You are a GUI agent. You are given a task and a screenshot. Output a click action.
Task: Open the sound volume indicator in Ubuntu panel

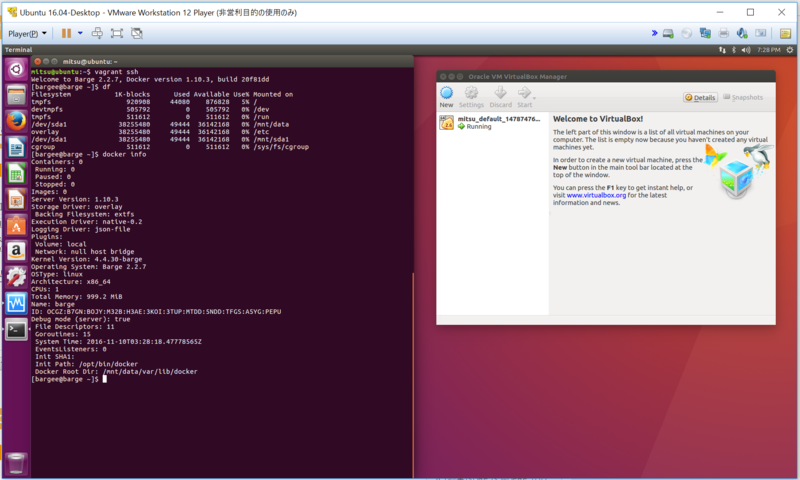point(746,50)
